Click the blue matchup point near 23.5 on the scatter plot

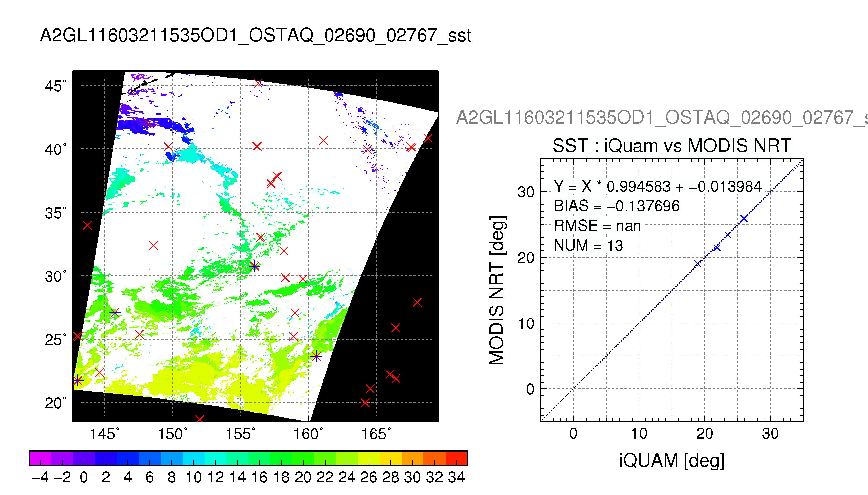(x=728, y=235)
